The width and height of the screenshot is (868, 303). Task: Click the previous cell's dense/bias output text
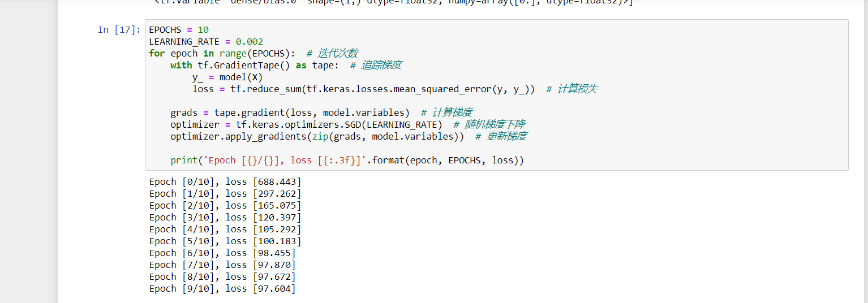[x=393, y=2]
